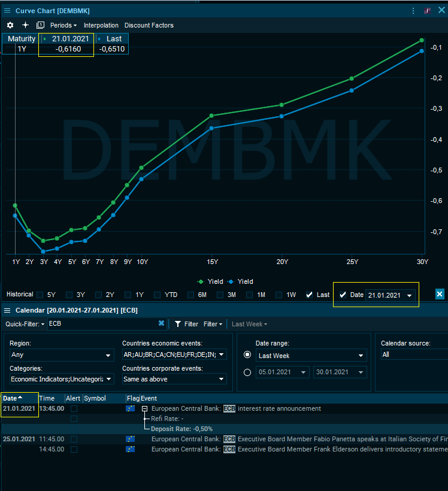Sort by the Date column header

(13, 398)
